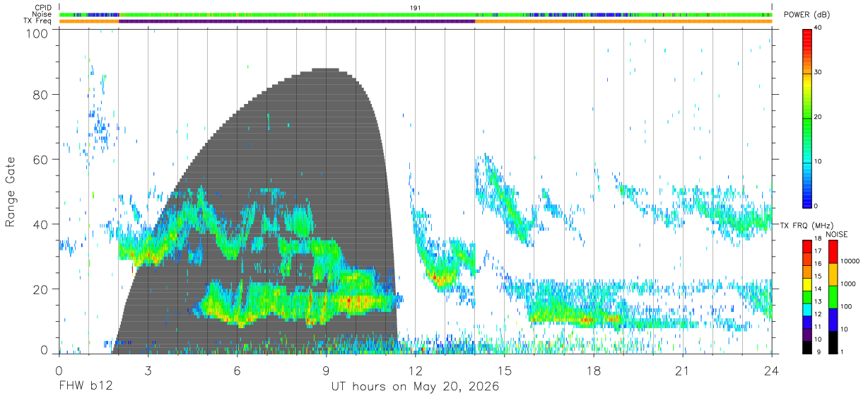
Task: Click the purple segment of TX Freq bar
Action: pos(297,21)
